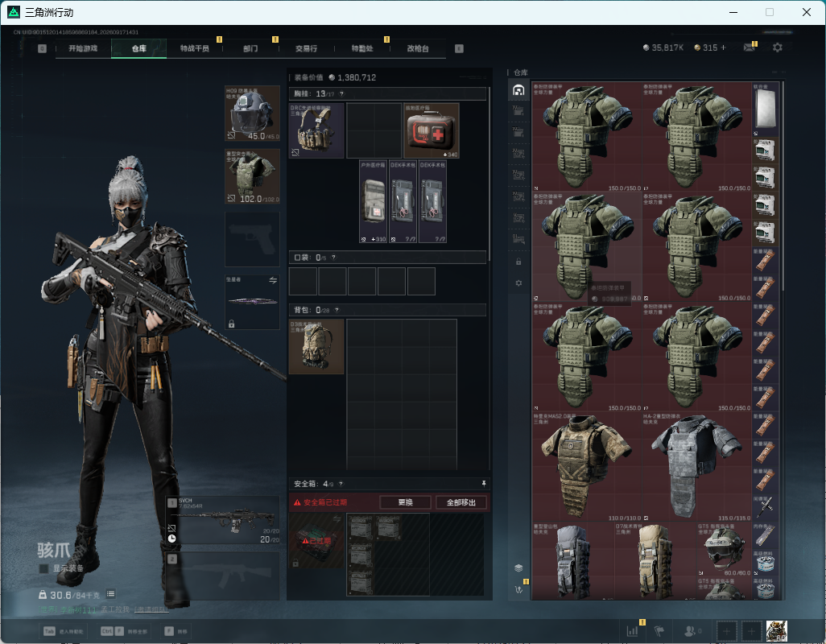826x644 pixels.
Task: Toggle the 显示装备 checkbox
Action: pos(43,568)
